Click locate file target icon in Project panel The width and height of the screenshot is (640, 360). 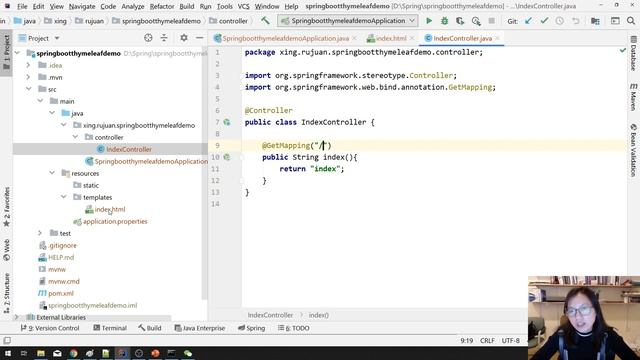pyautogui.click(x=148, y=38)
